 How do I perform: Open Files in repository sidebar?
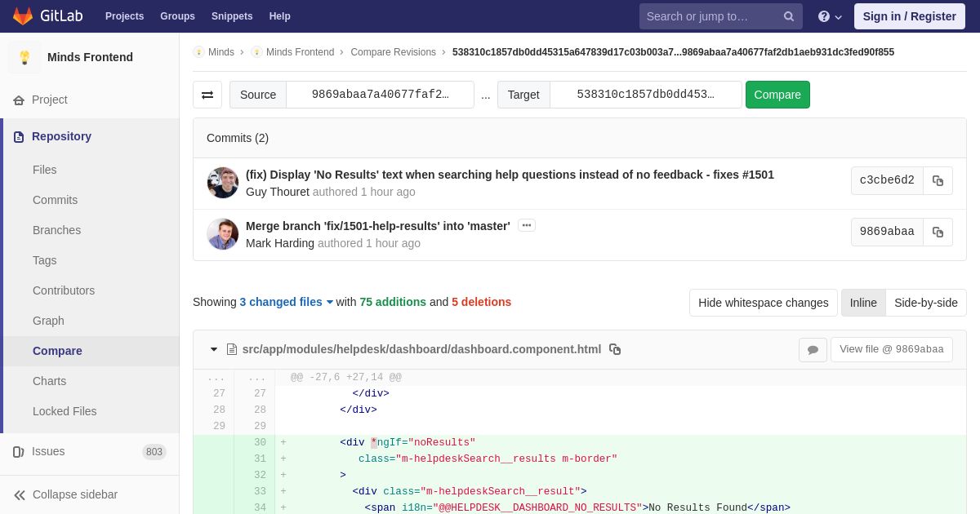point(45,170)
